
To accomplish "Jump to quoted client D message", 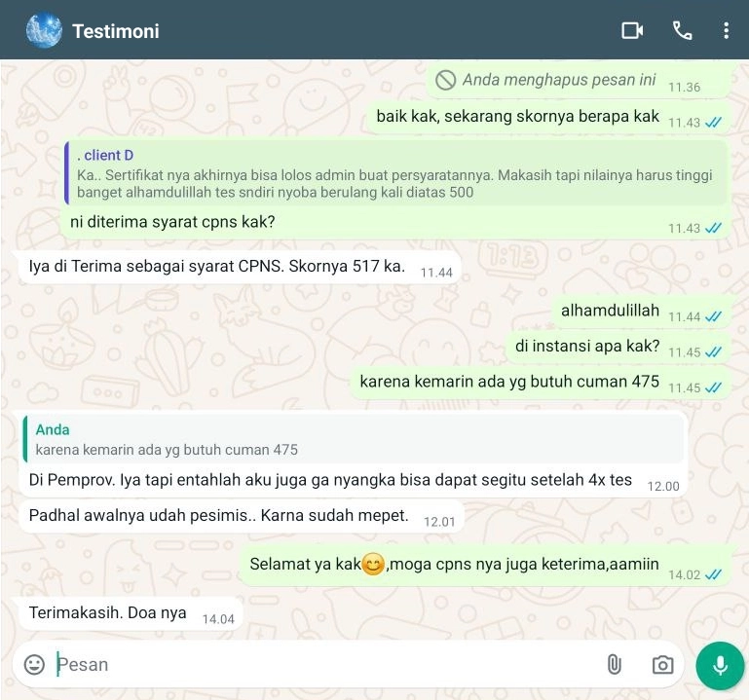I will click(x=395, y=173).
